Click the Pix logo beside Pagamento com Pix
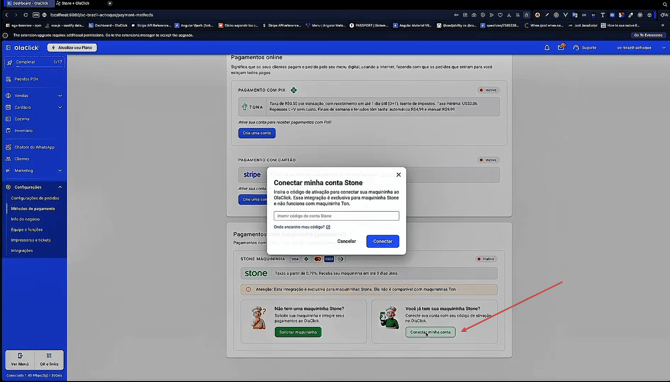The image size is (670, 382). (x=294, y=90)
